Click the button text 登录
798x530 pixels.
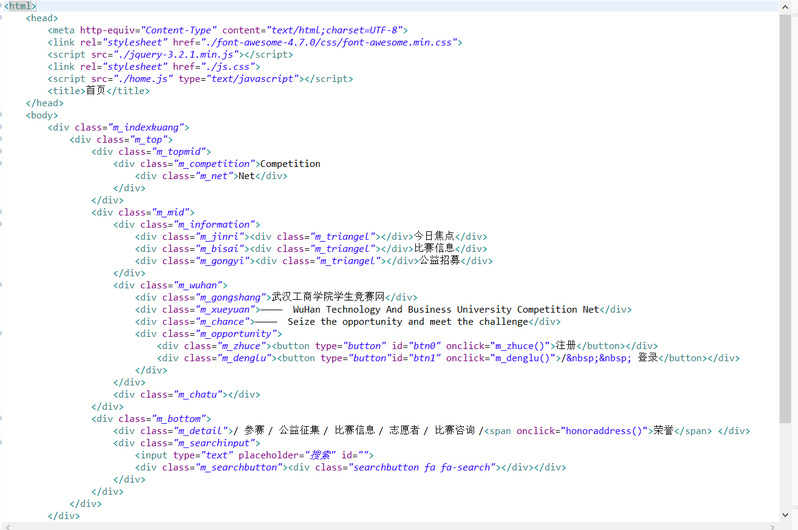(648, 358)
